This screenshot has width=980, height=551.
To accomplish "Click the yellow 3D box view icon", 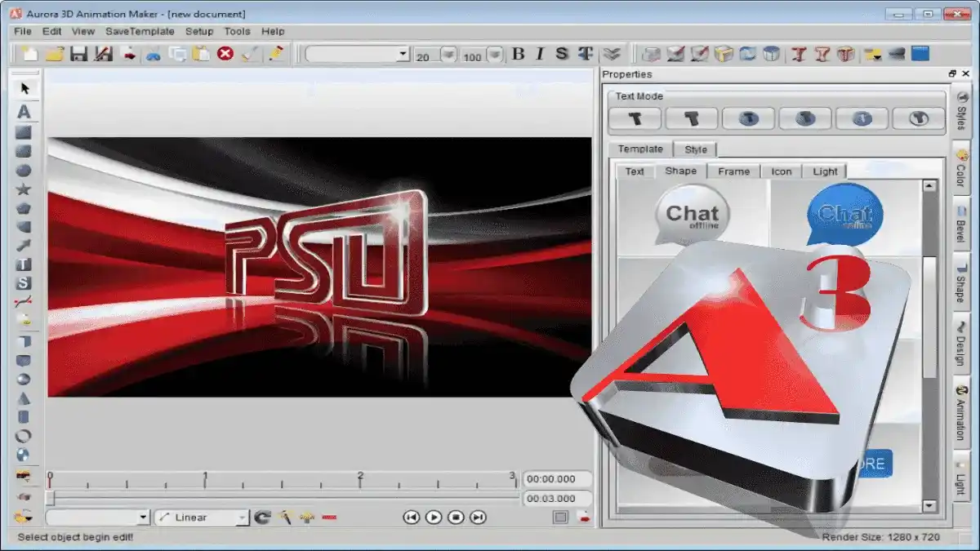I will [x=724, y=54].
